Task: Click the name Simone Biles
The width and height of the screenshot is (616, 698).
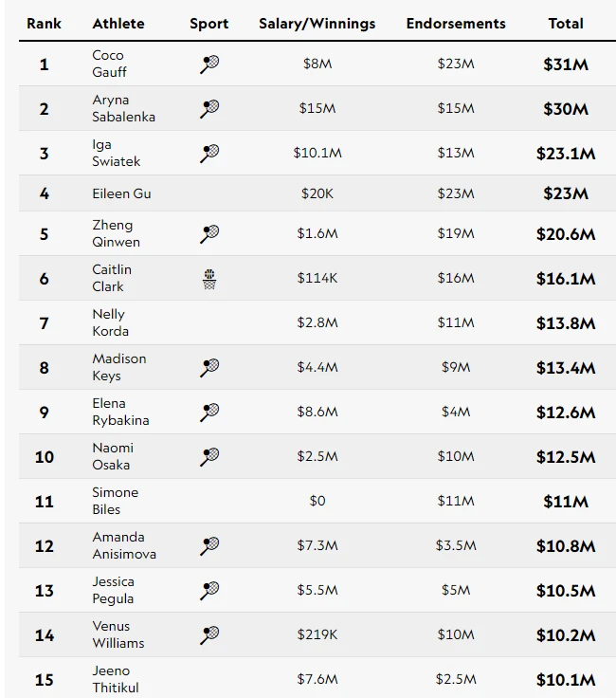Action: point(115,501)
